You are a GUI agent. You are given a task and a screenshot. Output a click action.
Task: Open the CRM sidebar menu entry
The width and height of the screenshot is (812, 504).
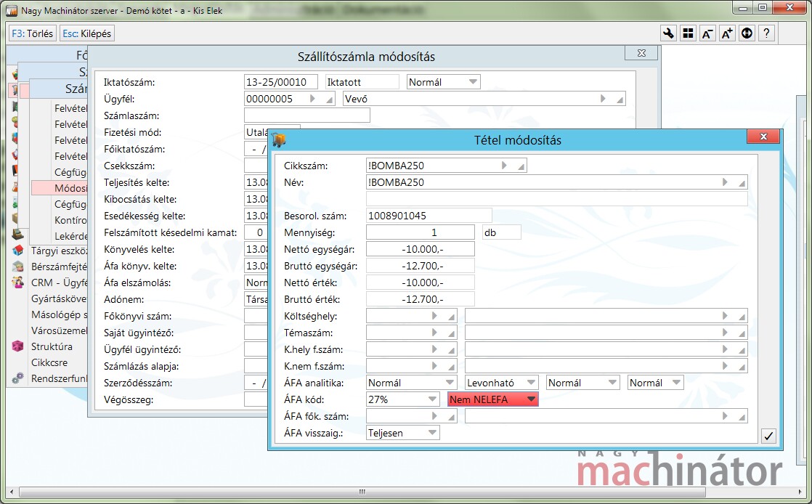click(59, 283)
